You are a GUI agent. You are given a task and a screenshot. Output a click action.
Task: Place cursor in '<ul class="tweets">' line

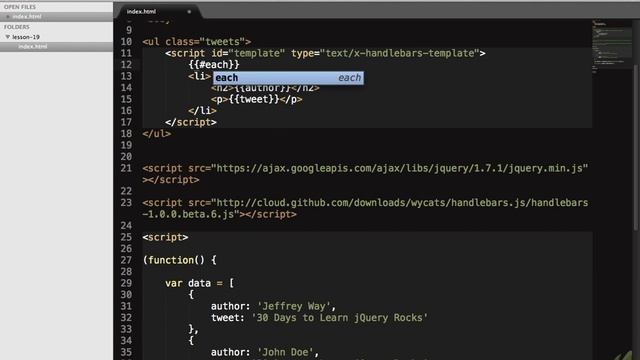[196, 42]
